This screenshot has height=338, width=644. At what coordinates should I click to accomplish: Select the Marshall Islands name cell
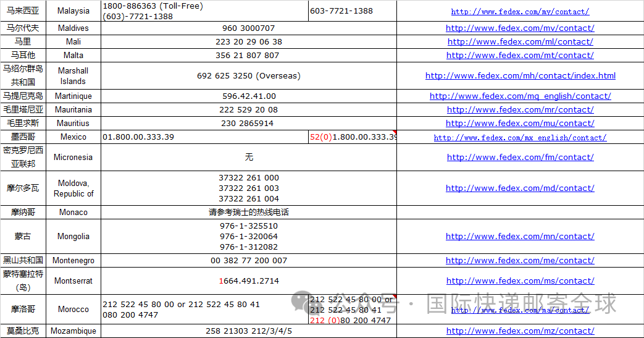[73, 75]
